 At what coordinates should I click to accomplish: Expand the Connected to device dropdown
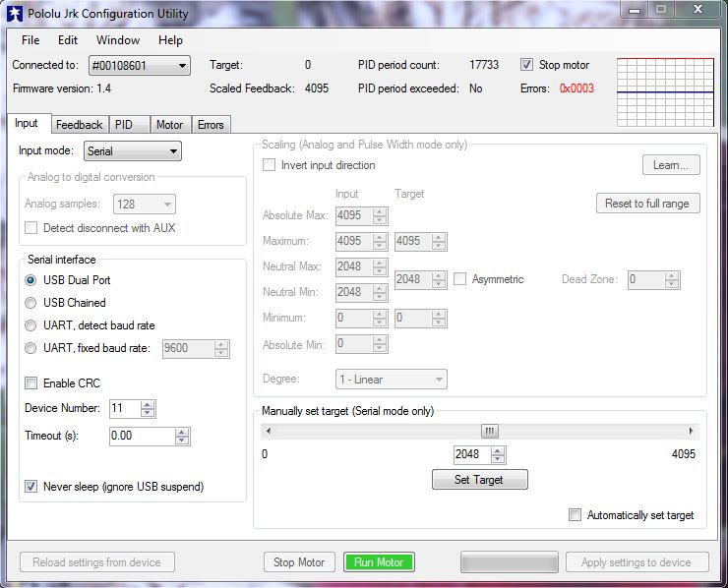[140, 66]
